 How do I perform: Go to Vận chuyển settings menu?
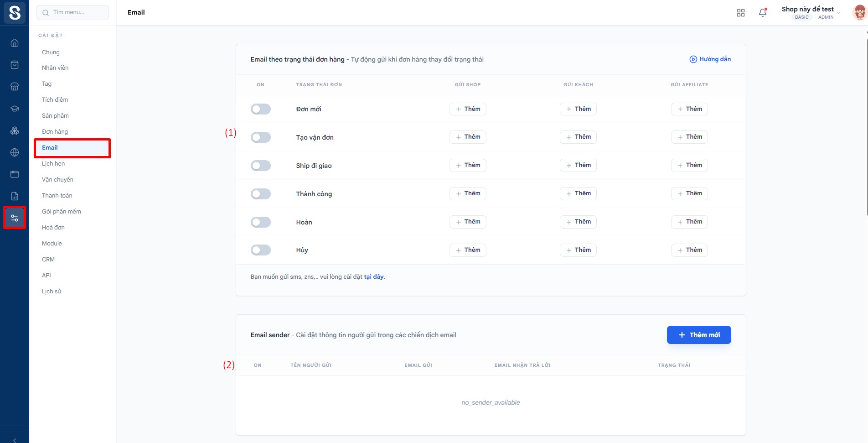click(57, 180)
